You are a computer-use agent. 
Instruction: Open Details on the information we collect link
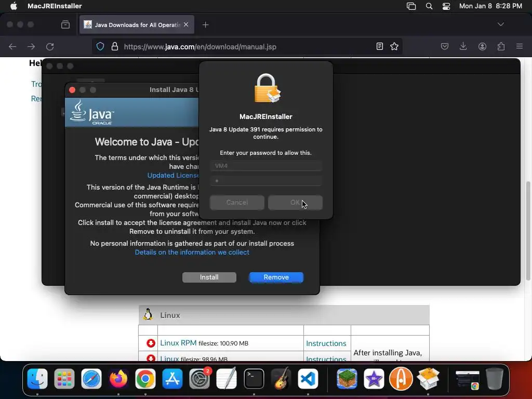(192, 252)
